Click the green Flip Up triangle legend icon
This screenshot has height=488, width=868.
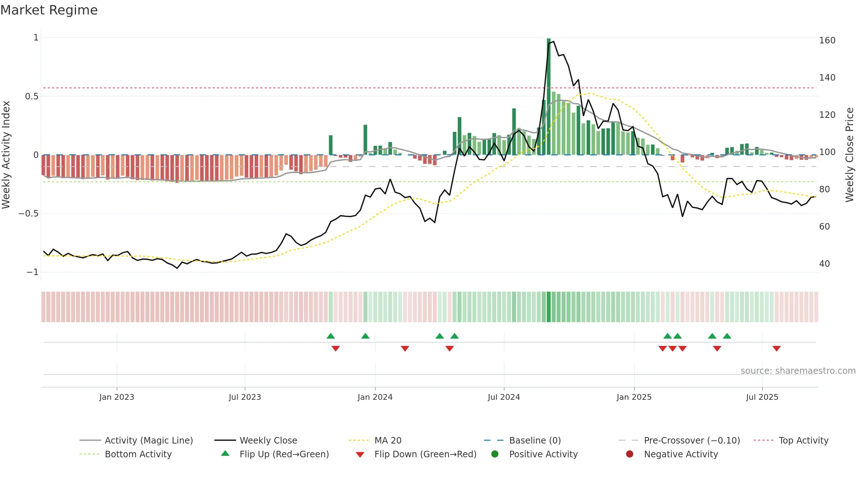point(225,453)
